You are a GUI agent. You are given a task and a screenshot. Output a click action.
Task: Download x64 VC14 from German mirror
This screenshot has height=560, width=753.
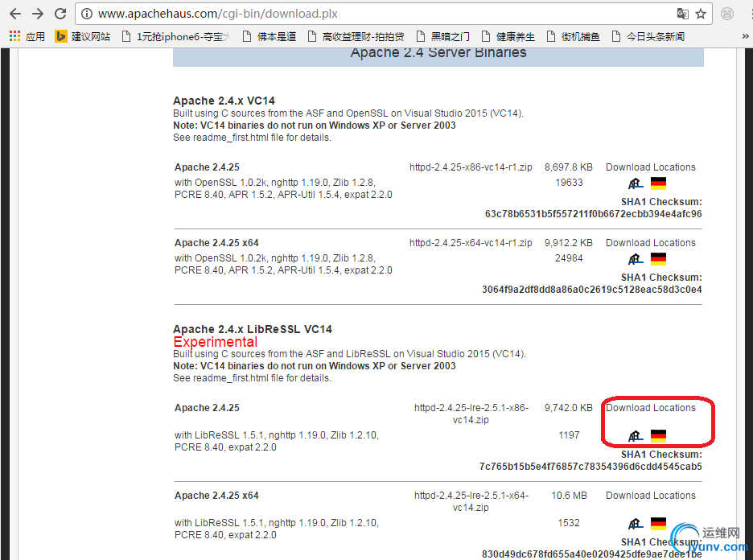658,259
